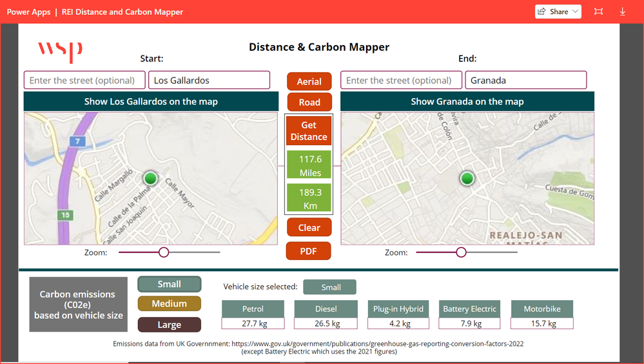The image size is (644, 364).
Task: Click the Battery Electric header
Action: click(469, 309)
